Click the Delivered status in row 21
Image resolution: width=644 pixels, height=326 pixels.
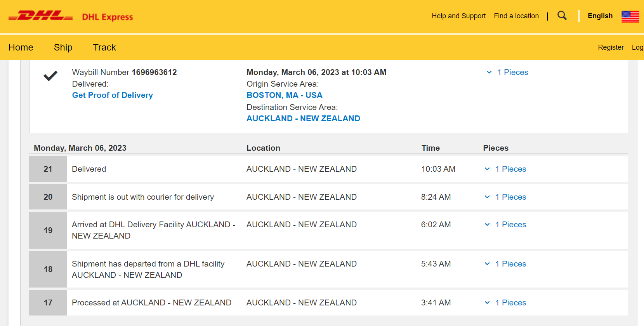pyautogui.click(x=89, y=169)
